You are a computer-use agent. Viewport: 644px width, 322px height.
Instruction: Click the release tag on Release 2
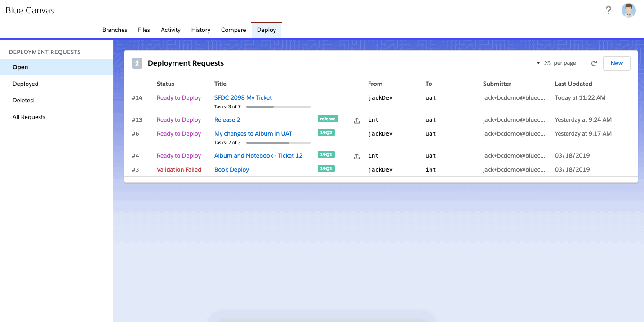(x=328, y=119)
